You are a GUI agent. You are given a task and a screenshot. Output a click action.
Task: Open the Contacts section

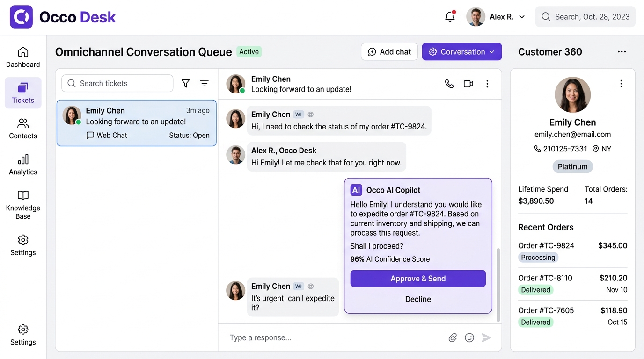[x=23, y=129]
